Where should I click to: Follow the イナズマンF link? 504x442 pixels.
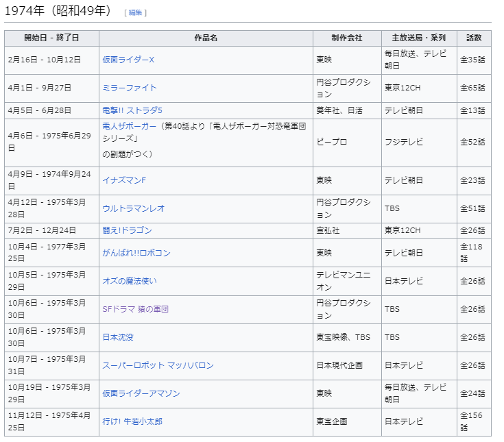click(124, 180)
